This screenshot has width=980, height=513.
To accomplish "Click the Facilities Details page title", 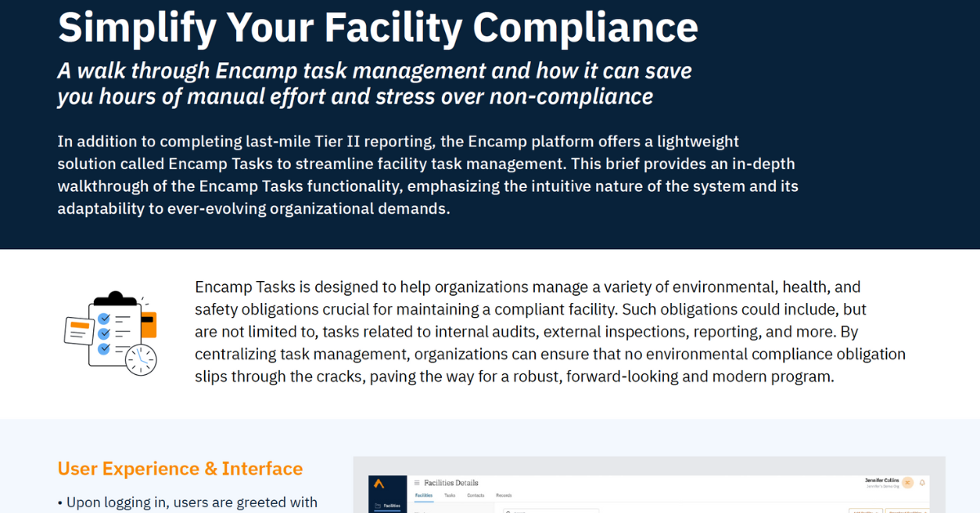I will point(451,483).
